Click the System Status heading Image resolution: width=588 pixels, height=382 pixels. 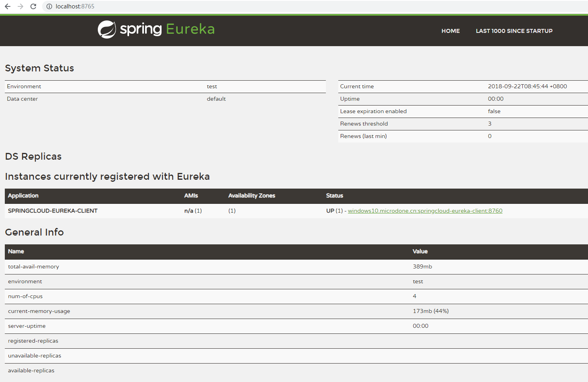(x=39, y=68)
